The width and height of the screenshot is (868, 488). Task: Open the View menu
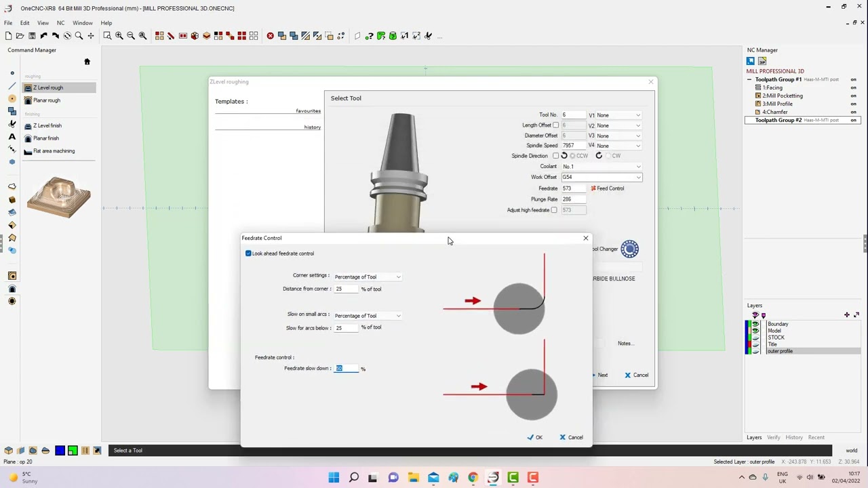coord(43,23)
